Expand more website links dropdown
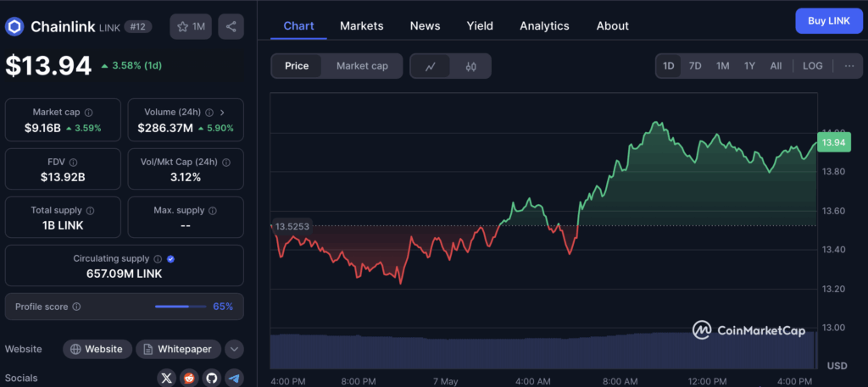The width and height of the screenshot is (868, 387). click(x=234, y=350)
